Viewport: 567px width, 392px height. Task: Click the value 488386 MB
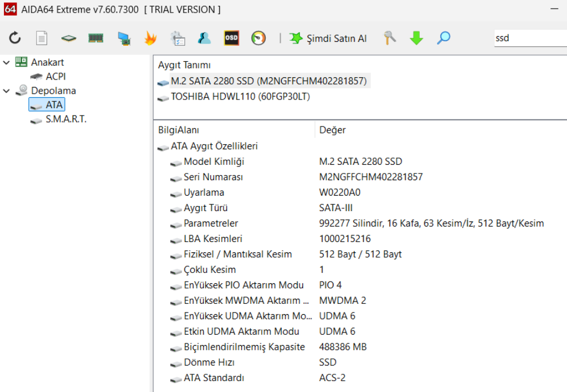[x=343, y=347]
